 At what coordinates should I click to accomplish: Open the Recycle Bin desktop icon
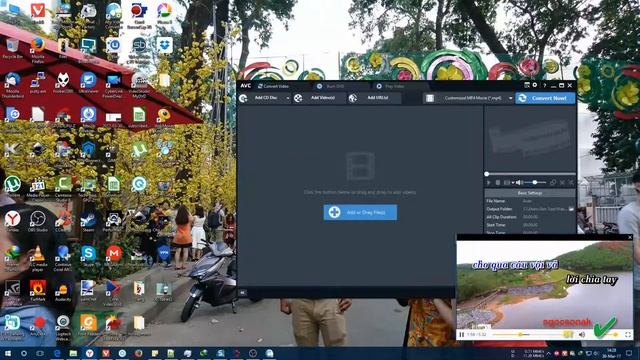pyautogui.click(x=12, y=49)
